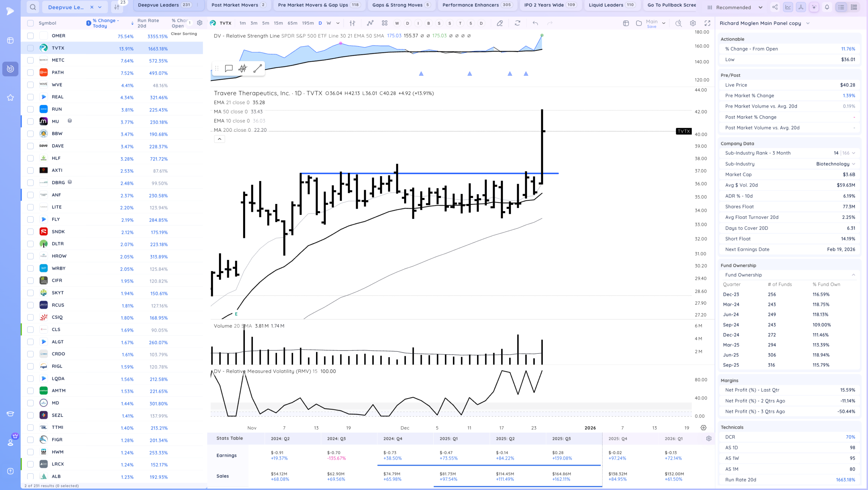Collapse the Fund Ownership section
The height and width of the screenshot is (490, 868).
coord(853,275)
